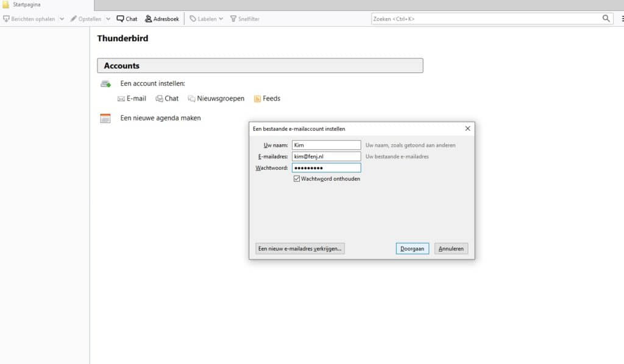Click the Doorgaan button
This screenshot has height=364, width=624.
[x=413, y=249]
